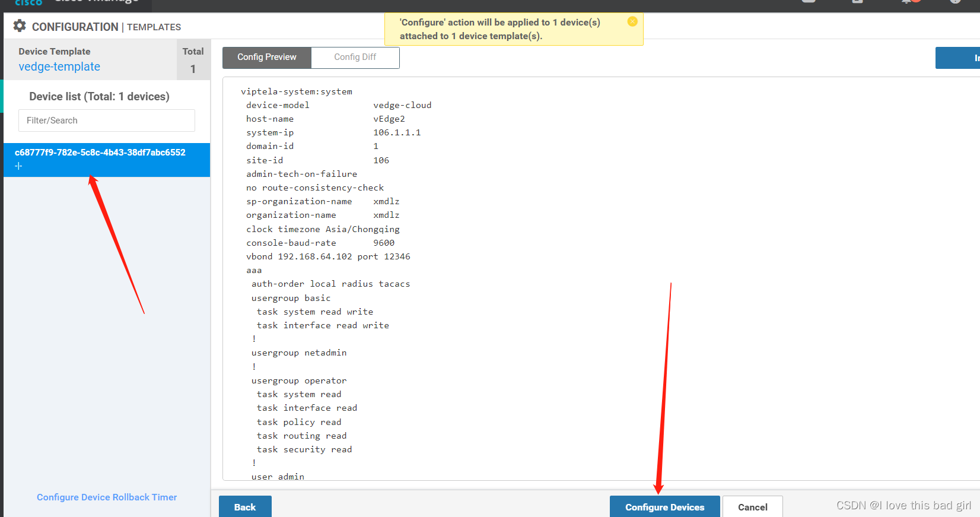Expand device c68777f9 using its plus icon
This screenshot has height=517, width=980.
click(18, 166)
